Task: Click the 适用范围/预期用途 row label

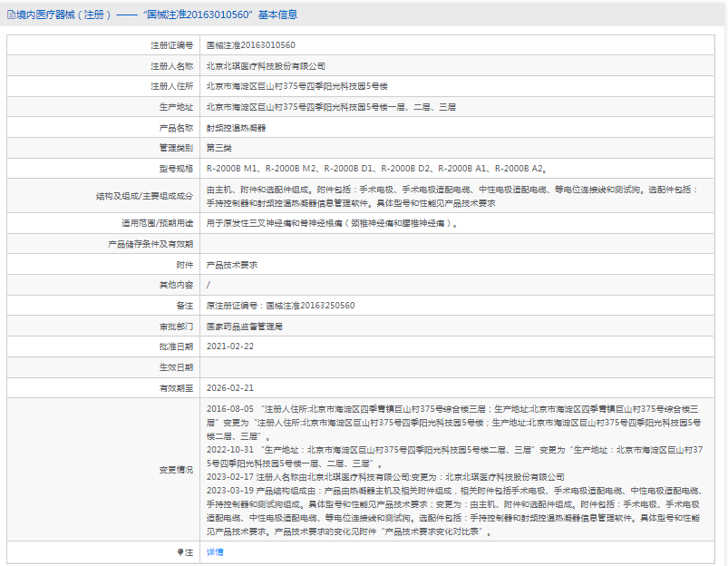Action: click(x=158, y=223)
